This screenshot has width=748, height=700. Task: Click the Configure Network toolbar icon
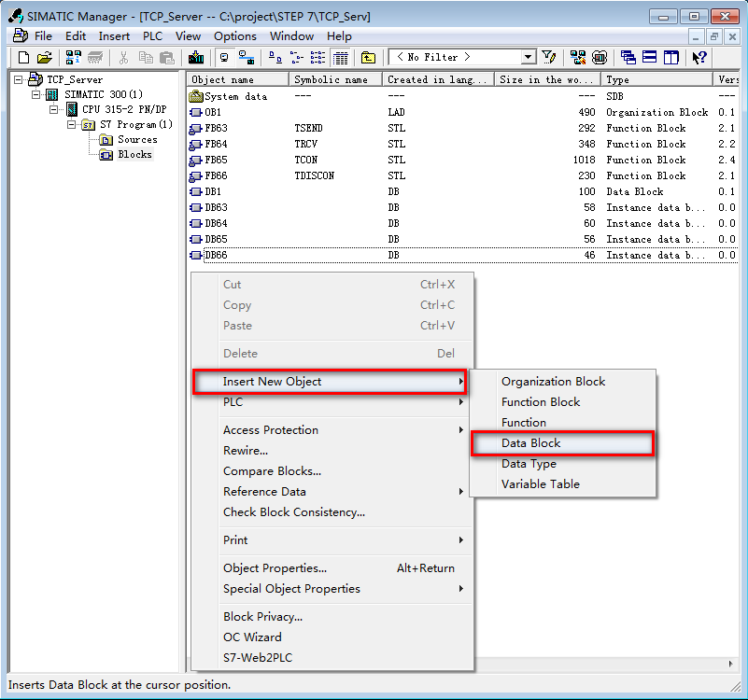pyautogui.click(x=578, y=58)
